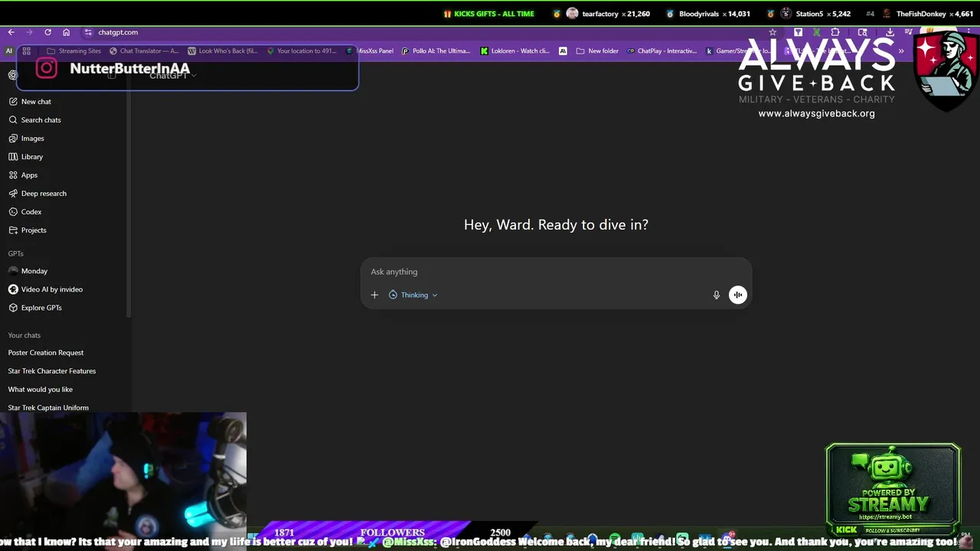Image resolution: width=980 pixels, height=551 pixels.
Task: Open the browser extensions puzzle icon
Action: (x=835, y=32)
